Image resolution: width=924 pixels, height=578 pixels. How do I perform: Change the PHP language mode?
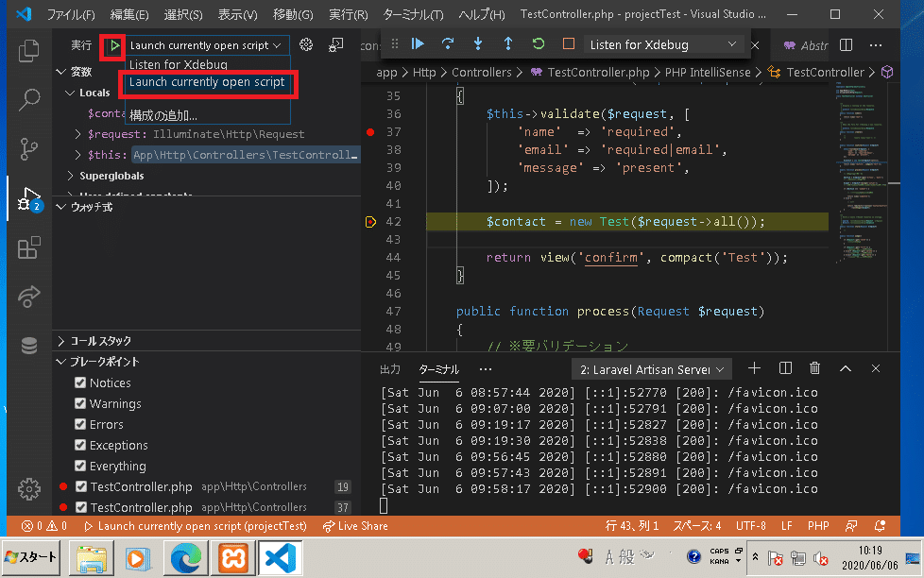tap(818, 526)
